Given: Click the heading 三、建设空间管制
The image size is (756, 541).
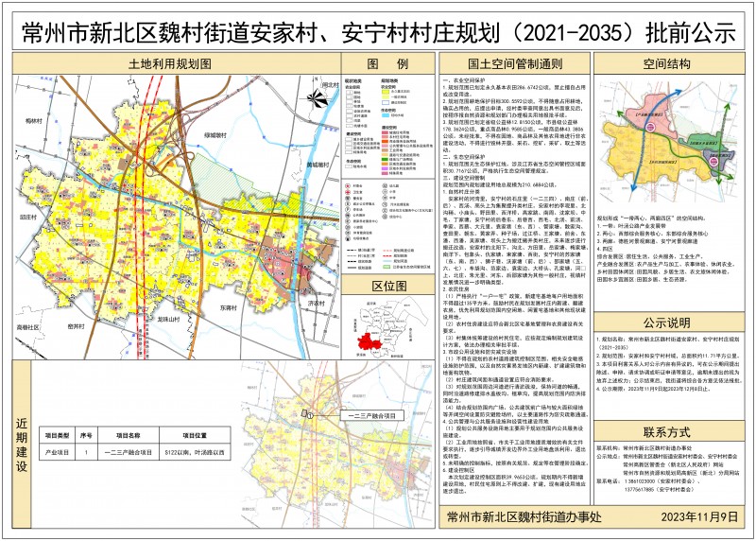Looking at the screenshot, I should [463, 178].
